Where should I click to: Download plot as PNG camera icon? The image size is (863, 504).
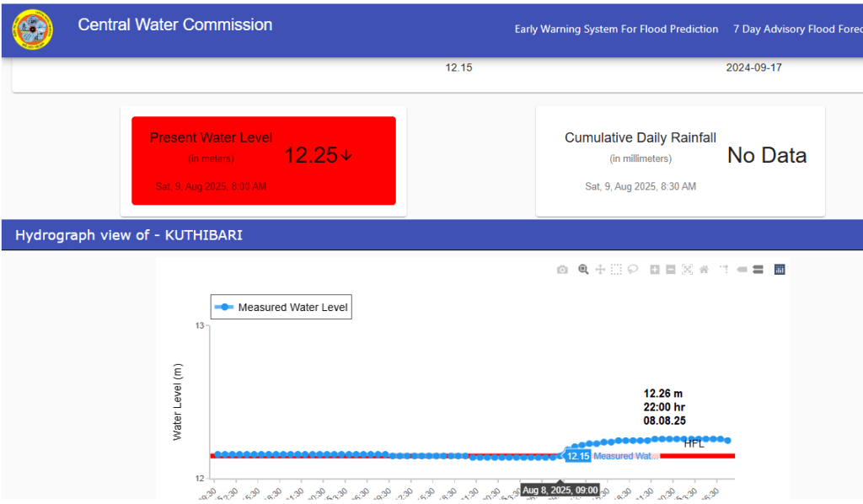(562, 270)
